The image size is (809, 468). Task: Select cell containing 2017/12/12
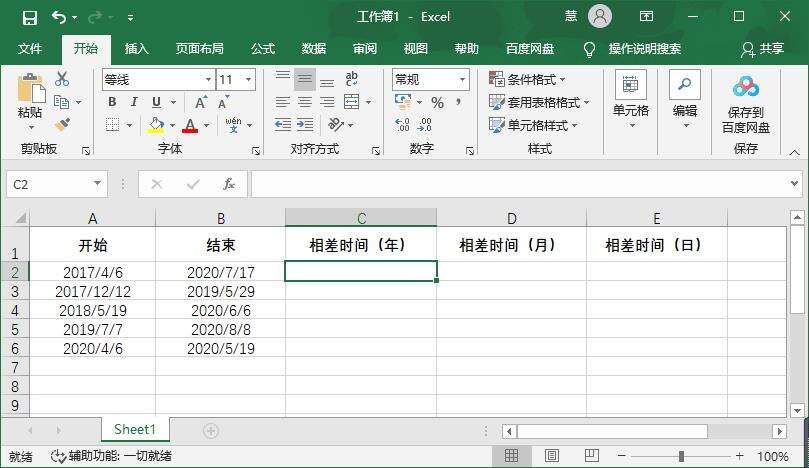point(93,292)
